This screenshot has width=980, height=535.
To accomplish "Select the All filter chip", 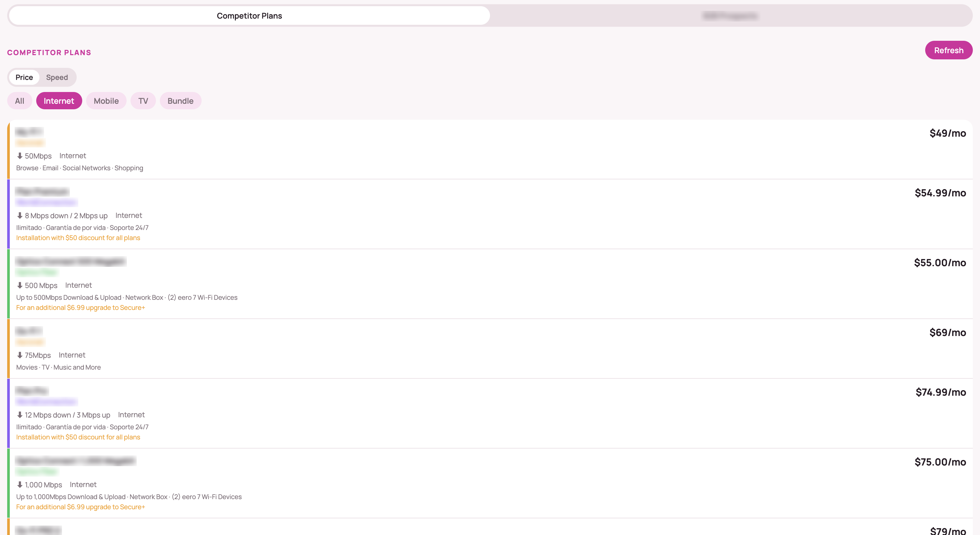I will [19, 101].
